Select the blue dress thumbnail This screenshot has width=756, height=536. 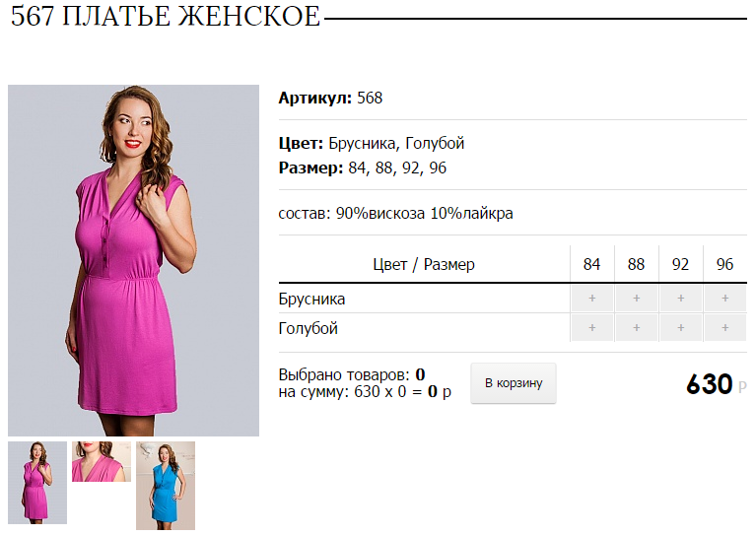[166, 486]
